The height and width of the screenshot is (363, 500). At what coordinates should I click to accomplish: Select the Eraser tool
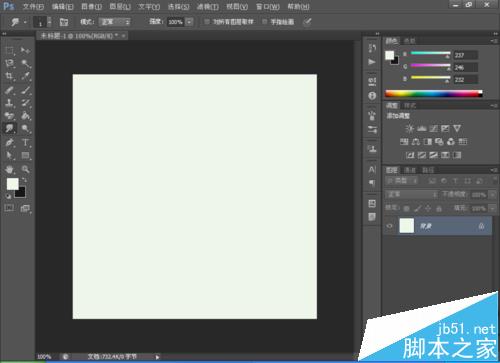pos(9,116)
